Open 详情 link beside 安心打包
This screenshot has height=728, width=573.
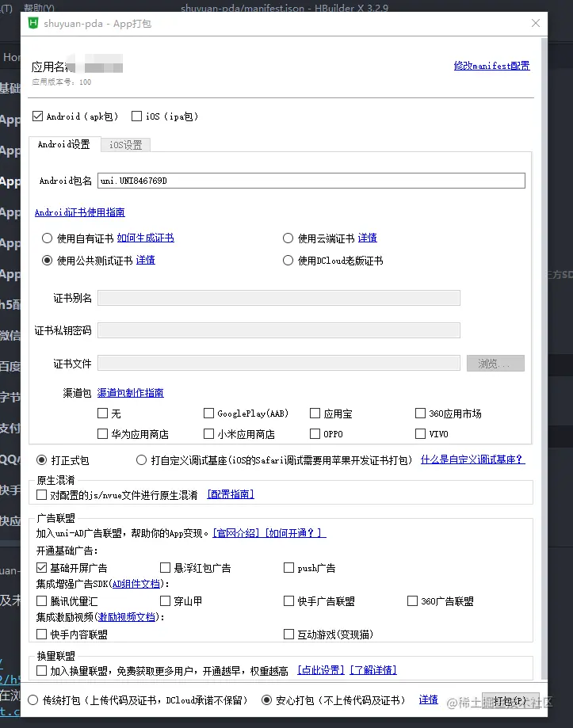tap(428, 699)
